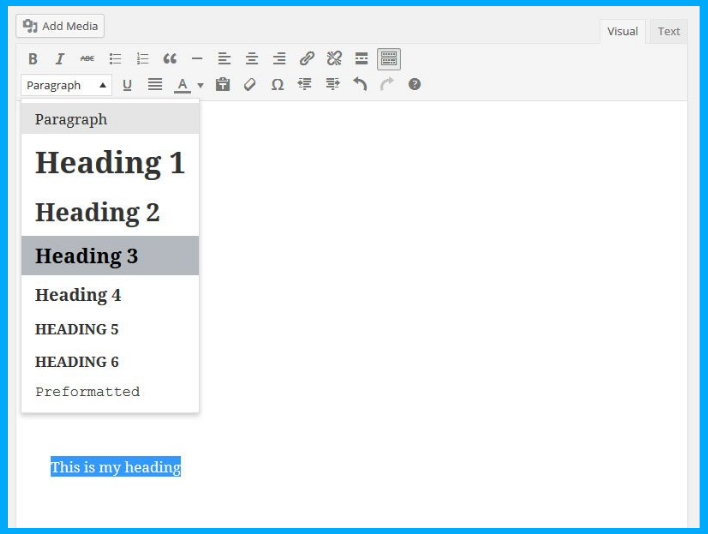Clear formatting with eraser icon

(x=250, y=84)
